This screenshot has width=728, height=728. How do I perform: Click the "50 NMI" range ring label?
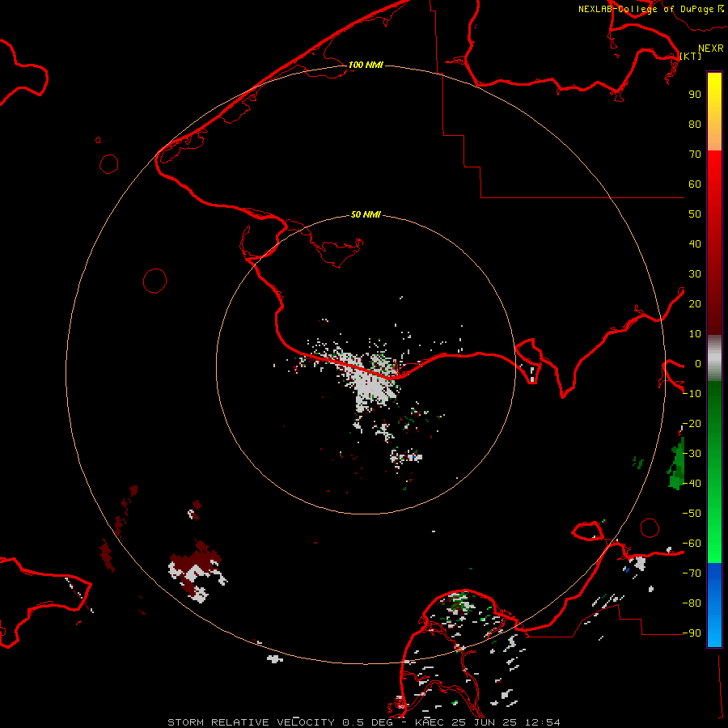pos(366,214)
